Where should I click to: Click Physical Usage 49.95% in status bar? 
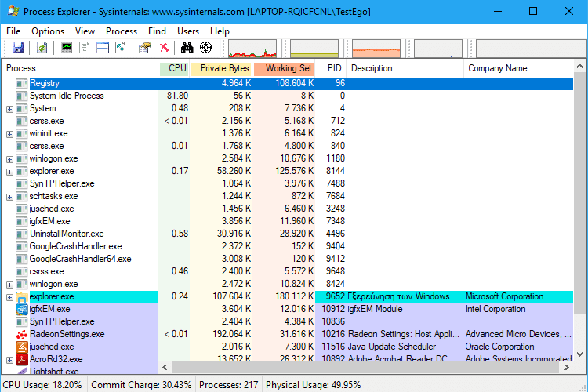[313, 385]
